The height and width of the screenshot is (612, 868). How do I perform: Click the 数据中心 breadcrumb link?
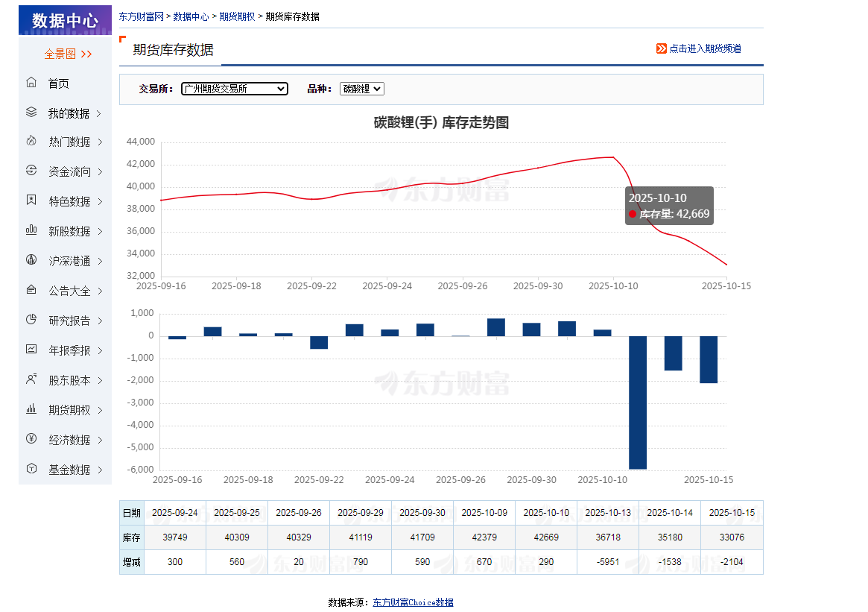[x=191, y=16]
